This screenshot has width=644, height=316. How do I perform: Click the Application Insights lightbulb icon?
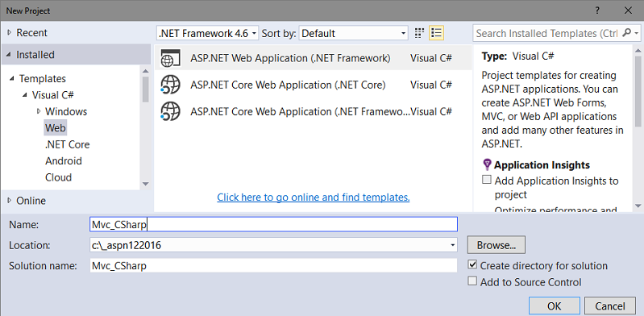487,164
